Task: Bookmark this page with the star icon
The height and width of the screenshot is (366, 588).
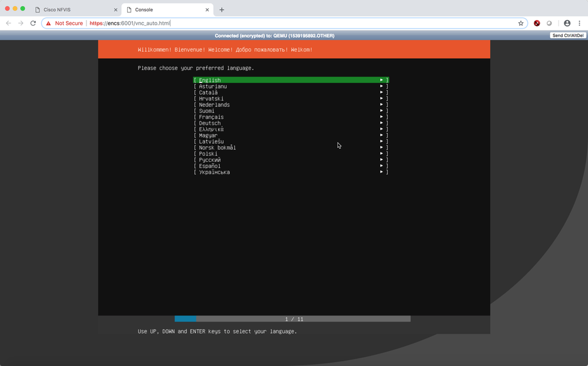Action: (521, 24)
